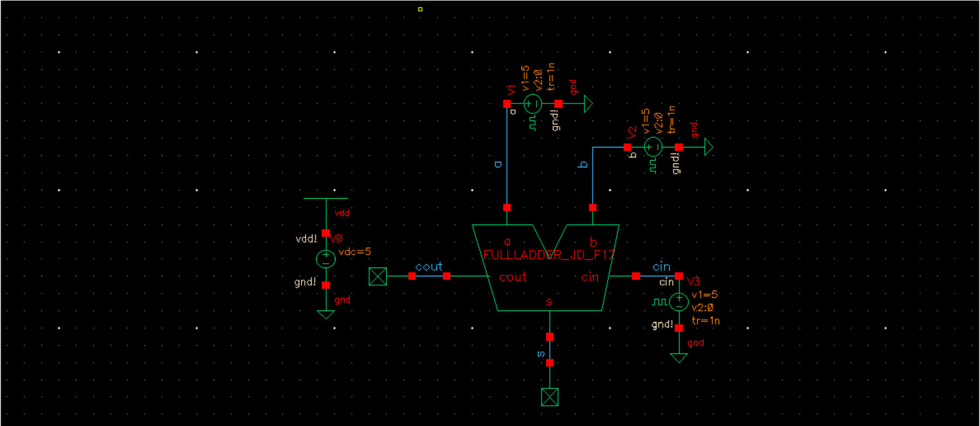This screenshot has width=980, height=426.
Task: Select the V1 pulse source circle symbol
Action: [x=532, y=103]
